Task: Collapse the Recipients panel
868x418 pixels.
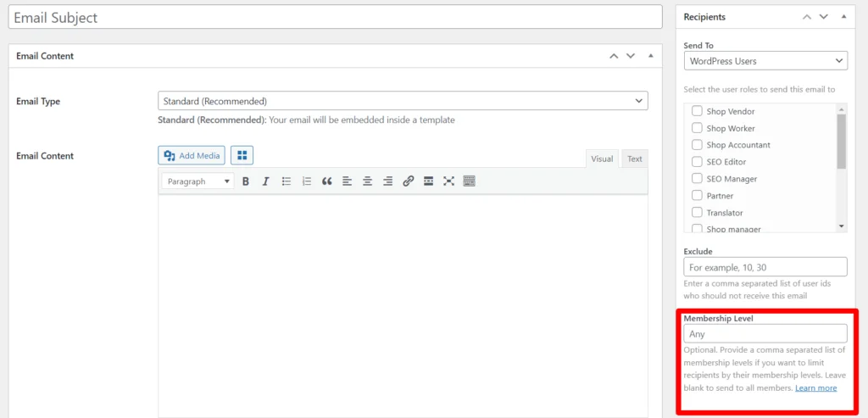Action: click(843, 17)
